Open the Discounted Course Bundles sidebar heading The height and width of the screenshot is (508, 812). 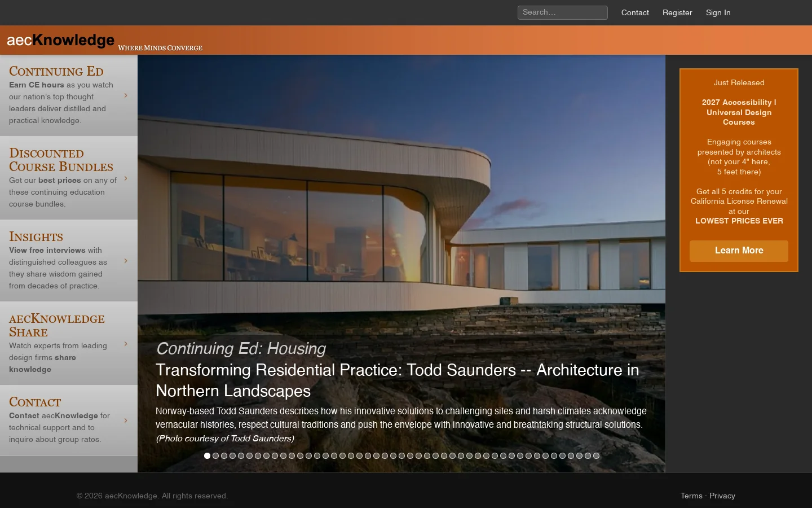tap(61, 160)
